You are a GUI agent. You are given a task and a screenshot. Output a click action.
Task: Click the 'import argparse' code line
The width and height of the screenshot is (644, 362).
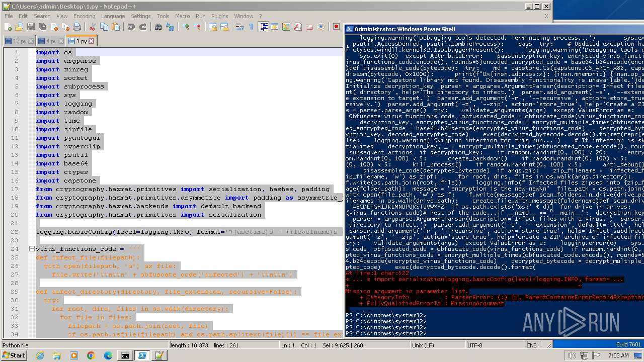point(66,61)
